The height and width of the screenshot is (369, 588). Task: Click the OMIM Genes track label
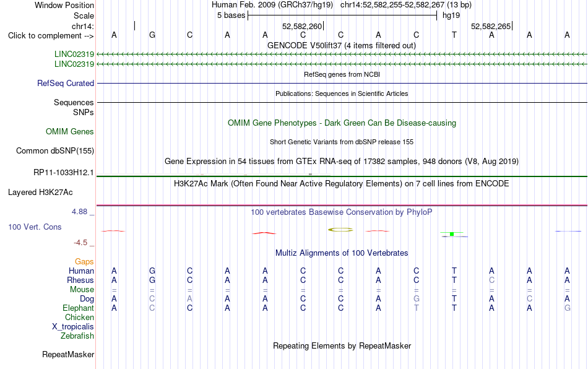pyautogui.click(x=70, y=132)
